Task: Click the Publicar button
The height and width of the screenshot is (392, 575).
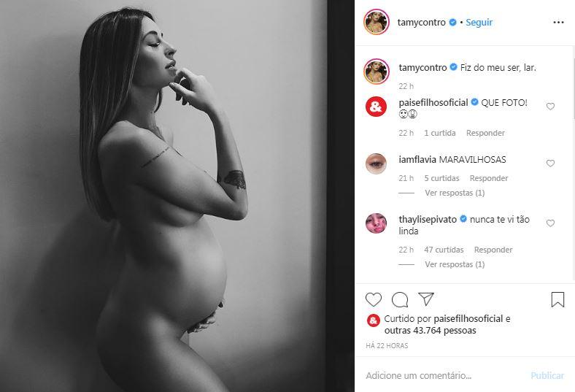Action: (547, 375)
